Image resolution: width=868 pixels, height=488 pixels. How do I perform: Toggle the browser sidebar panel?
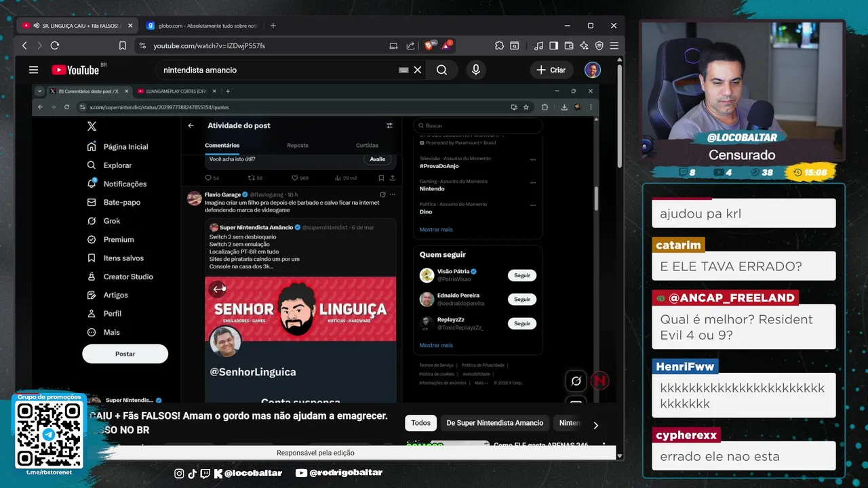(x=553, y=45)
